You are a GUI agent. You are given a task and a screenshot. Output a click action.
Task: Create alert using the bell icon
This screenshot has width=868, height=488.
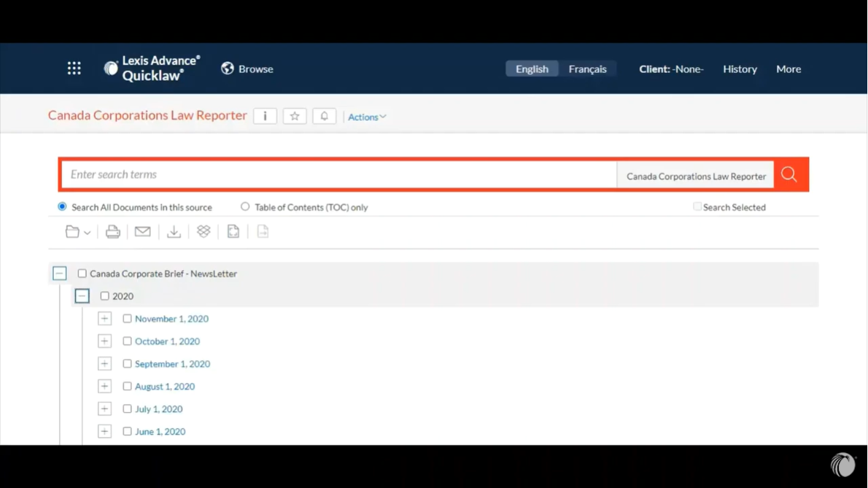pos(324,116)
